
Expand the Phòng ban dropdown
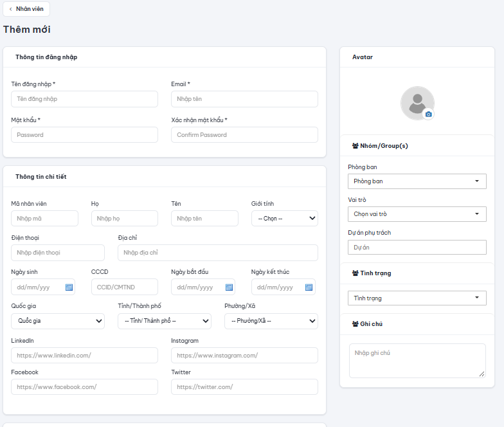tap(417, 181)
